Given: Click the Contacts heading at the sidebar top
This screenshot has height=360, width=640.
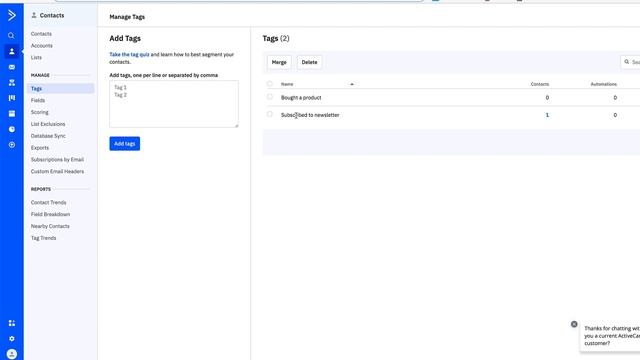Looking at the screenshot, I should click(52, 15).
